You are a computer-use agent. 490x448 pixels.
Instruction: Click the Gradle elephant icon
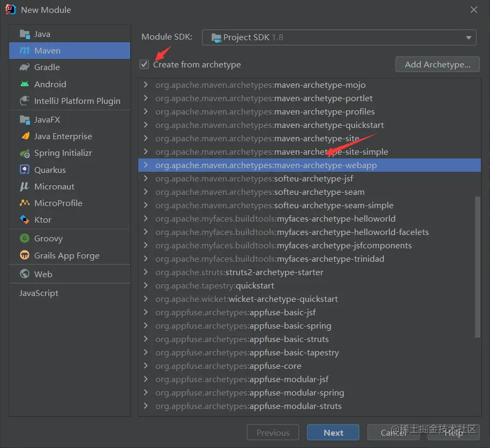25,67
